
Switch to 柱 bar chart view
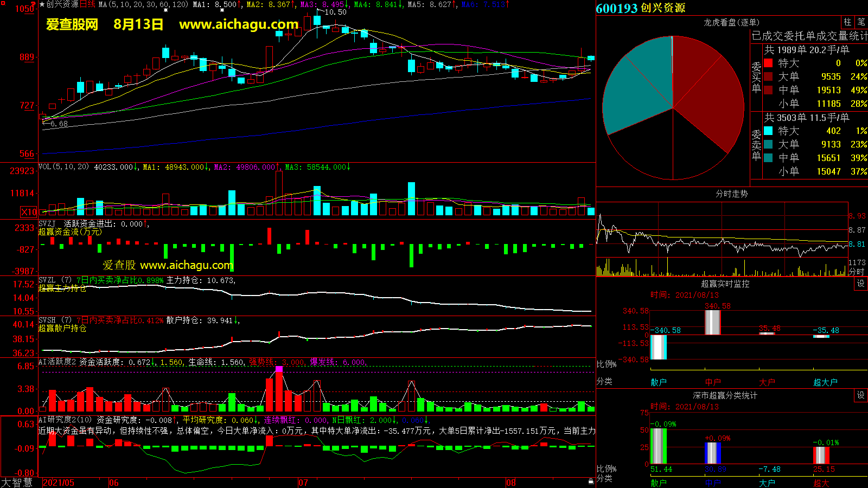pyautogui.click(x=847, y=22)
